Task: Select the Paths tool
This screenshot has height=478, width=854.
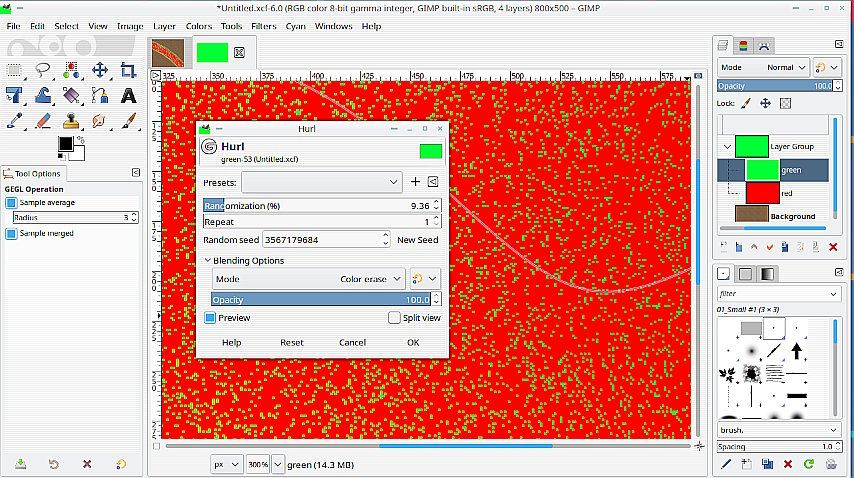Action: coord(100,95)
